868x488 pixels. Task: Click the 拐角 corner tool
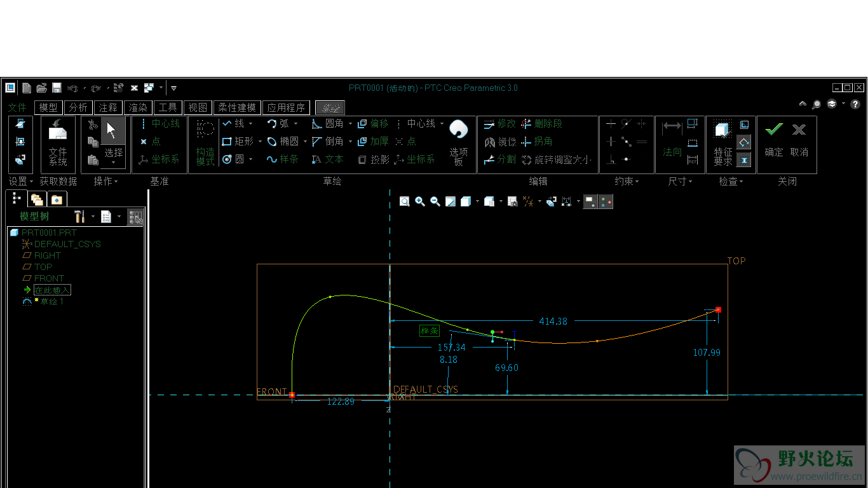537,141
